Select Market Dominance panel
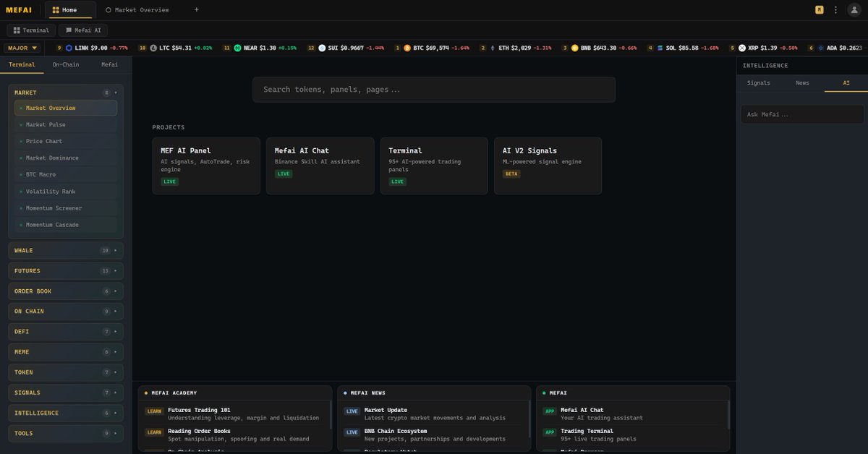 pos(66,158)
